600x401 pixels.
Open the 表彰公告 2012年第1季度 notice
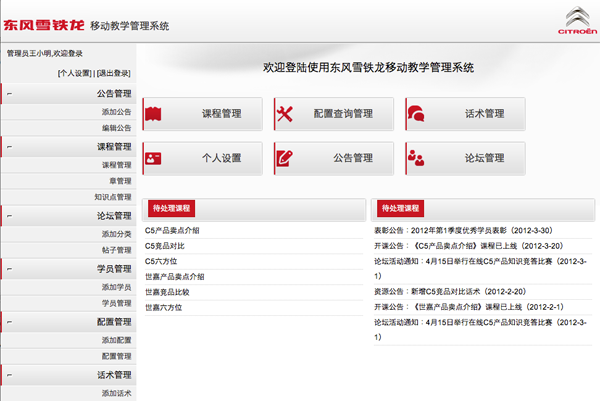(463, 230)
